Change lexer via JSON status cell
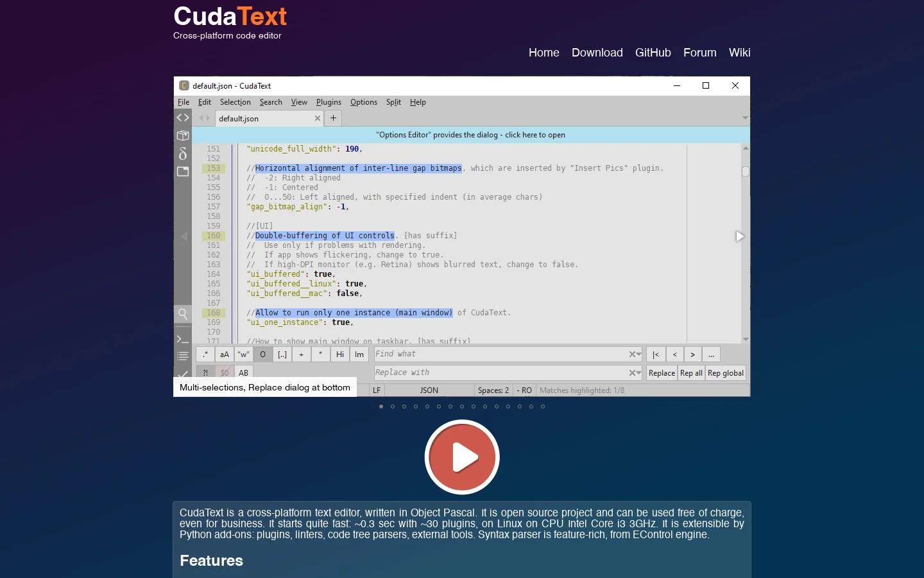This screenshot has height=578, width=924. pos(429,390)
